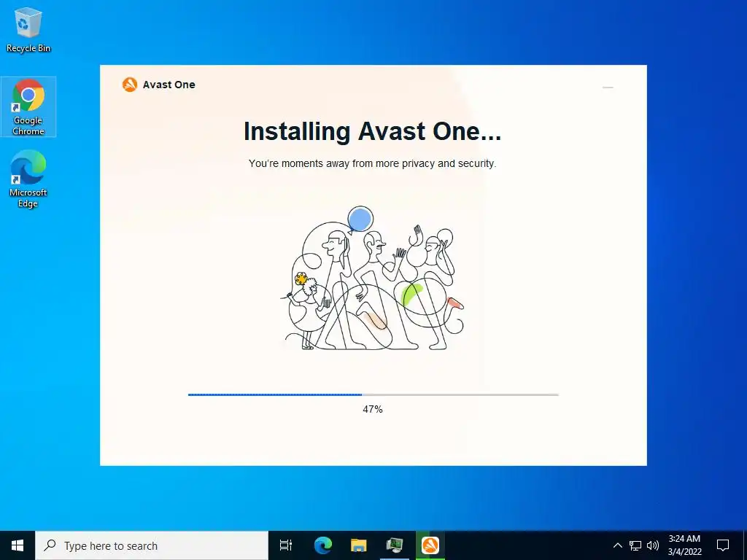Click the installation progress bar
Image resolution: width=747 pixels, height=560 pixels.
[373, 394]
